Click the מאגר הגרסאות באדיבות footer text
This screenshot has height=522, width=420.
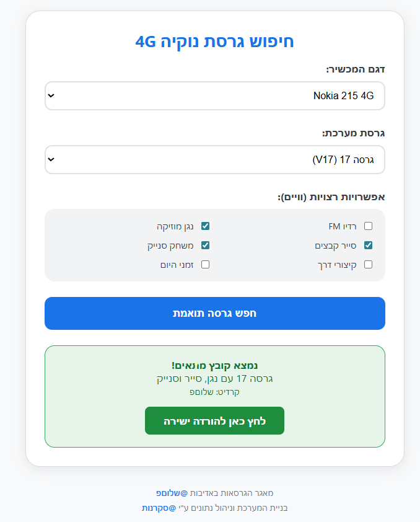(x=231, y=493)
